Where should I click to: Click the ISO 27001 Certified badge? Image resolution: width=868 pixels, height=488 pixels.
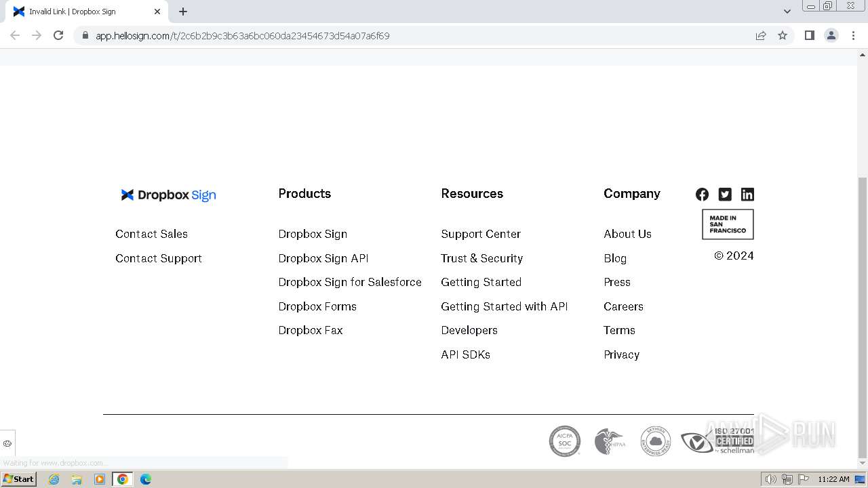[x=717, y=441]
